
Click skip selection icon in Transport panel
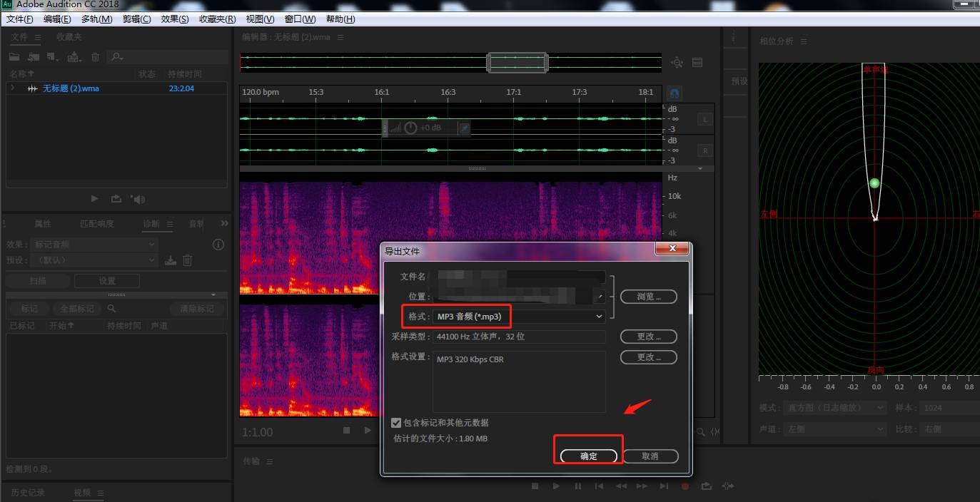click(x=728, y=486)
